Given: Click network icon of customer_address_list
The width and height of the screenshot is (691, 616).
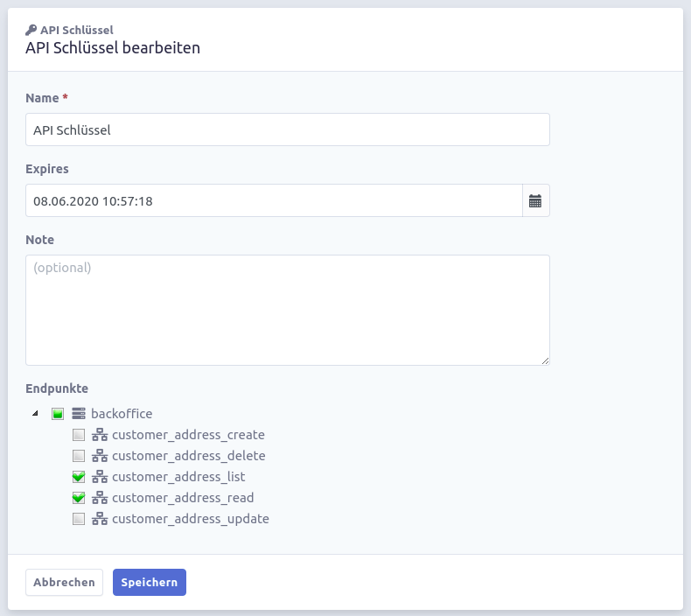Looking at the screenshot, I should 100,477.
